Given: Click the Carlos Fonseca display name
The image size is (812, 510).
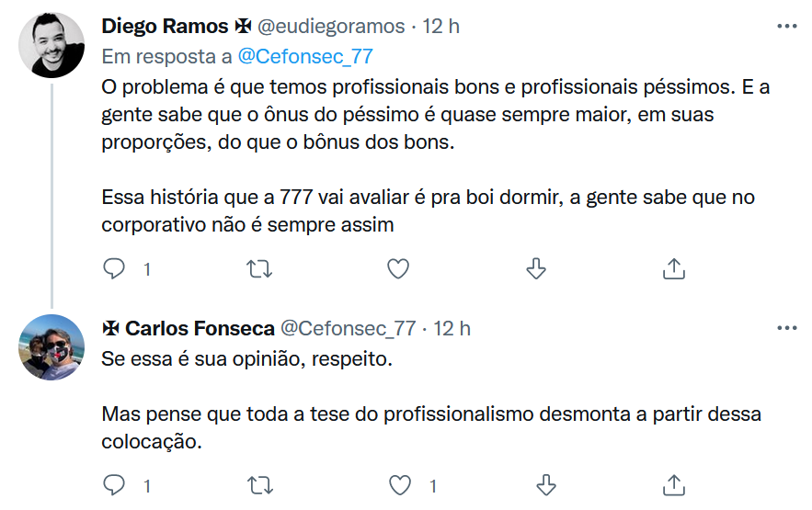Looking at the screenshot, I should point(199,328).
